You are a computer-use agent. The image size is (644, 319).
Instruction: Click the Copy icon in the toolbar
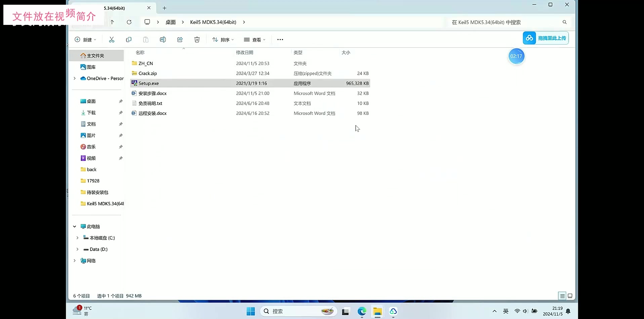coord(129,39)
